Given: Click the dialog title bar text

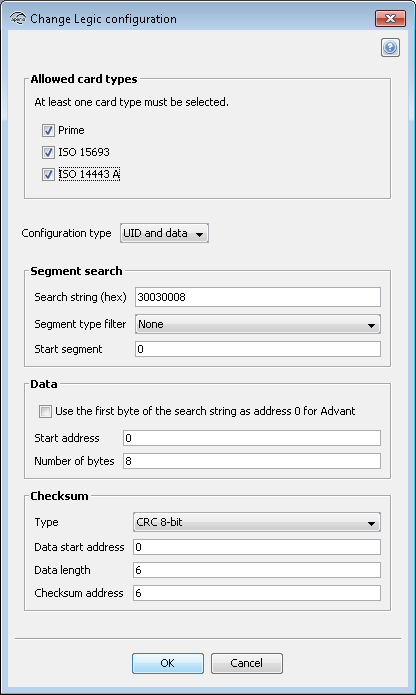Looking at the screenshot, I should click(x=103, y=19).
